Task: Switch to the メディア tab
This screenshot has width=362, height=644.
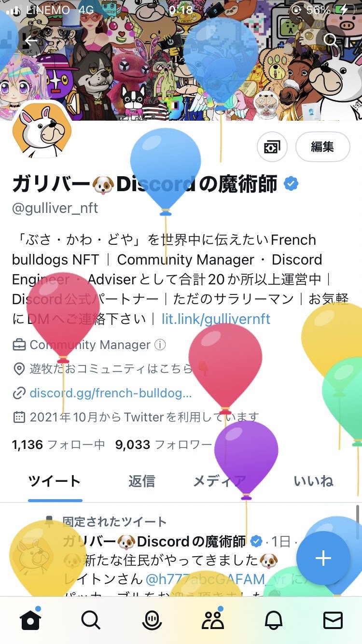Action: (x=220, y=481)
